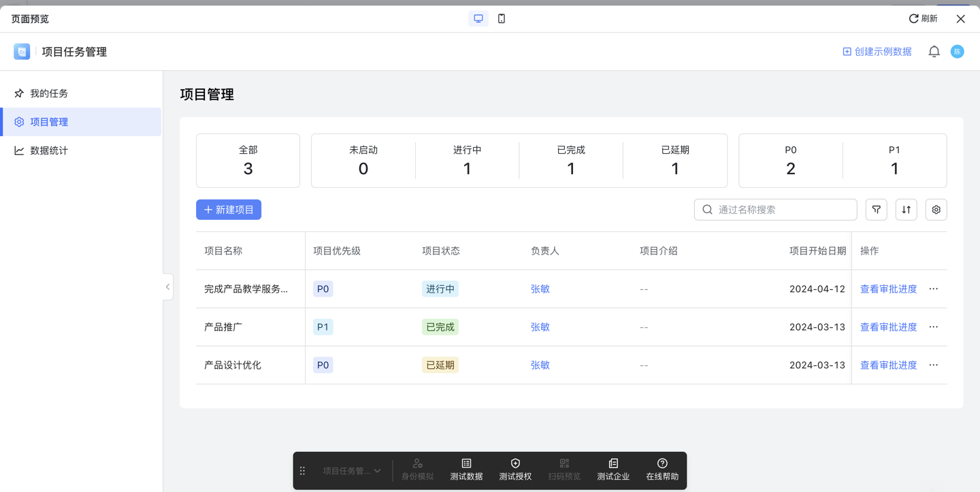Screen dimensions: 980x492
Task: Click the 项目开始日期 column header
Action: 817,251
